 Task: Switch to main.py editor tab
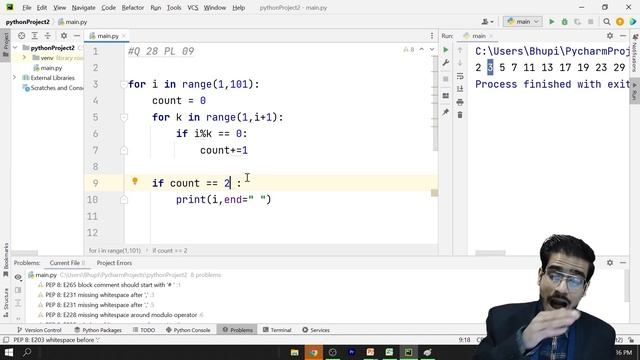coord(107,36)
